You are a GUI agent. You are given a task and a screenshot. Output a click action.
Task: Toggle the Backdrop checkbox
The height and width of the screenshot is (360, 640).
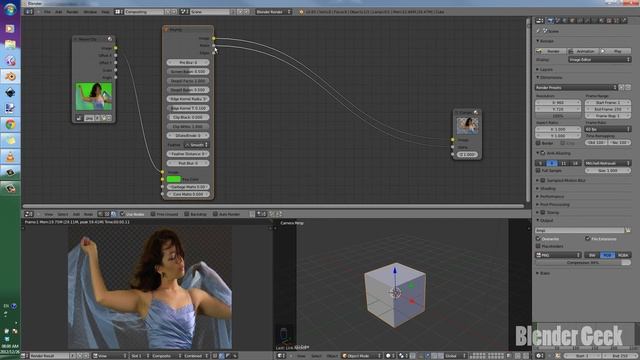(x=187, y=214)
